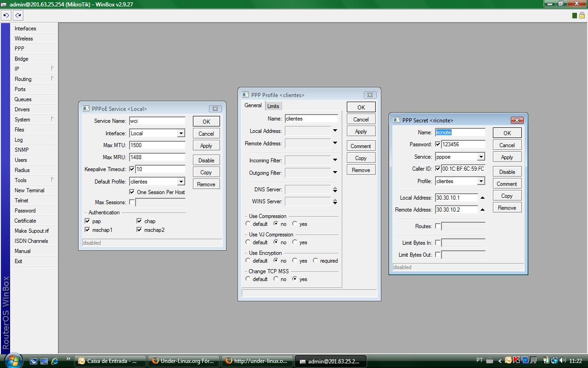The width and height of the screenshot is (588, 368).
Task: Click the Name field in PPP Secret
Action: (460, 132)
